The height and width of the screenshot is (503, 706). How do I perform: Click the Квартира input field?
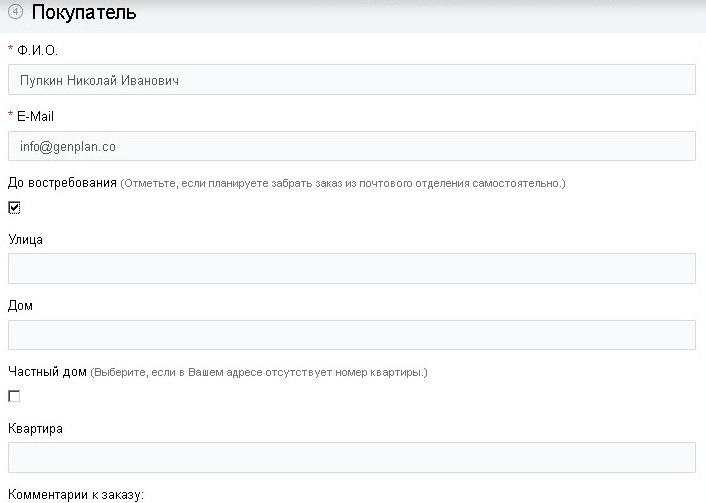351,458
